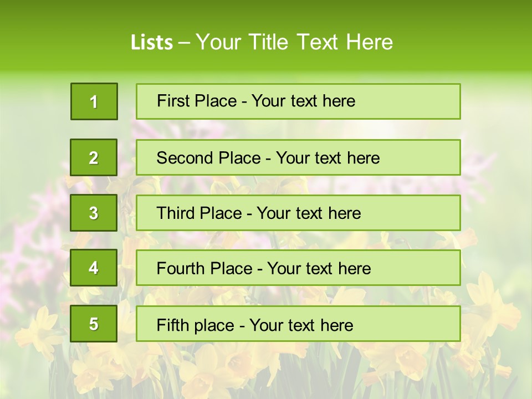Screen dimensions: 532x399
Task: Click "Your Title Text Here" title text
Action: tap(294, 42)
